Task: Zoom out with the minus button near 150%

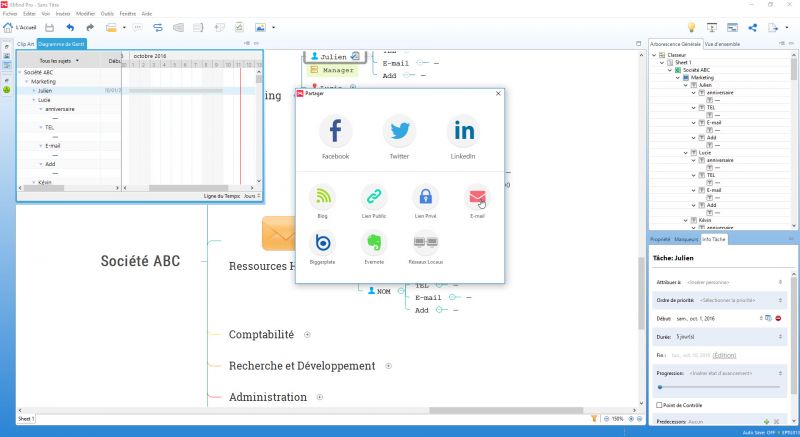Action: tap(606, 419)
